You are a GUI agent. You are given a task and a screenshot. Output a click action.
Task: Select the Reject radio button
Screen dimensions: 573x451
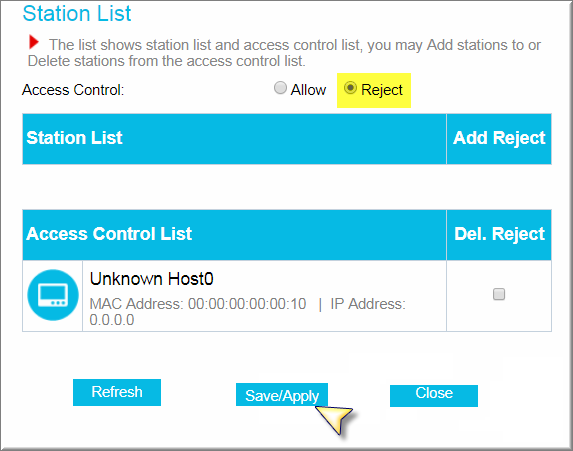point(350,88)
